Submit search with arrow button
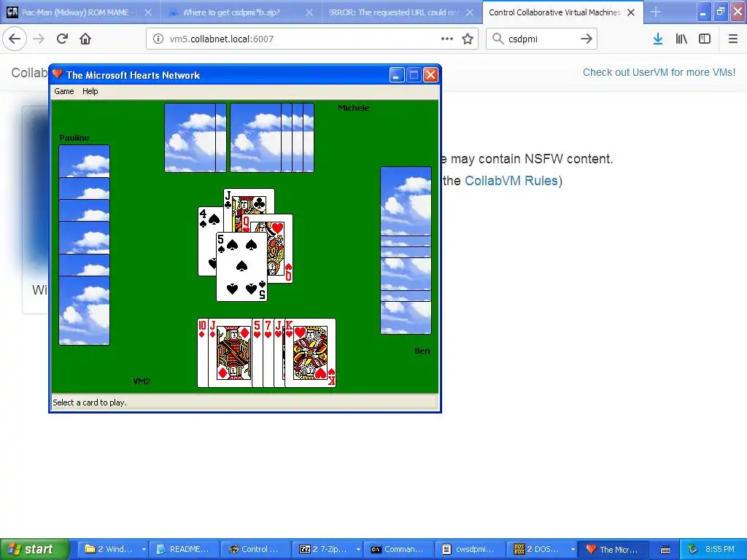 click(587, 39)
